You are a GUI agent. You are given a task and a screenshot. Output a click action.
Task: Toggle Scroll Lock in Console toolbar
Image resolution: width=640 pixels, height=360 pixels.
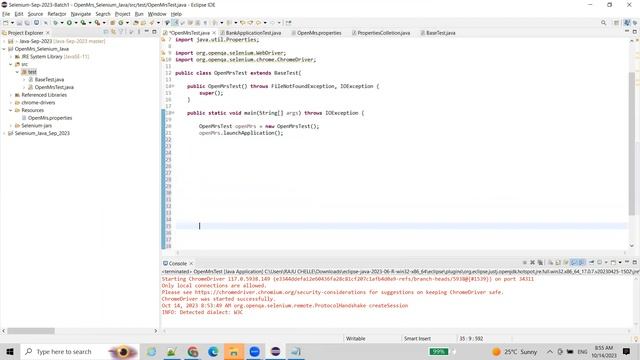click(558, 262)
